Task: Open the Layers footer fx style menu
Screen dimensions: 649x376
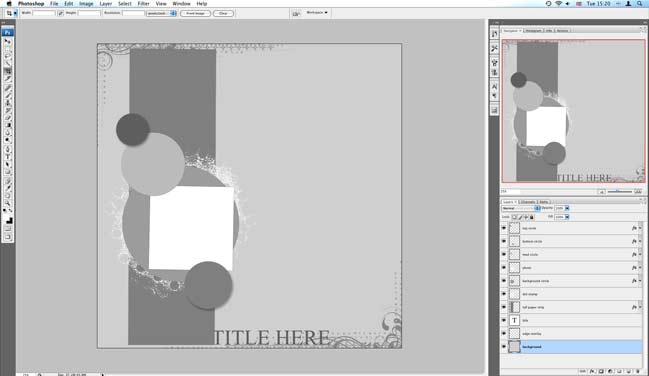Action: [x=592, y=371]
